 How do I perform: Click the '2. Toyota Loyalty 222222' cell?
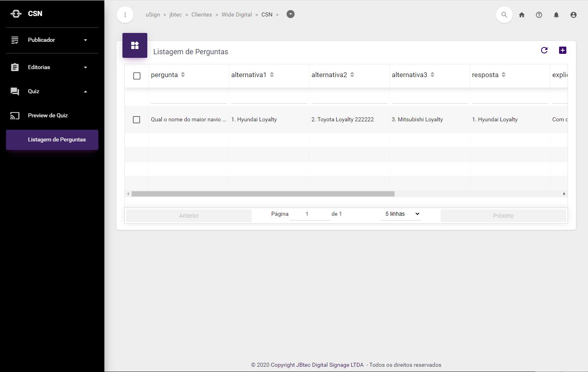[349, 119]
